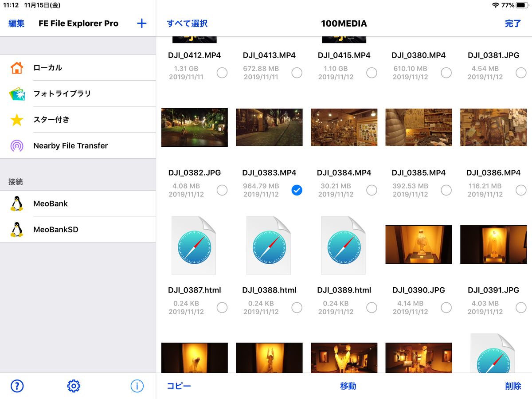Add a new connection with the plus button
The height and width of the screenshot is (399, 532).
pos(141,23)
